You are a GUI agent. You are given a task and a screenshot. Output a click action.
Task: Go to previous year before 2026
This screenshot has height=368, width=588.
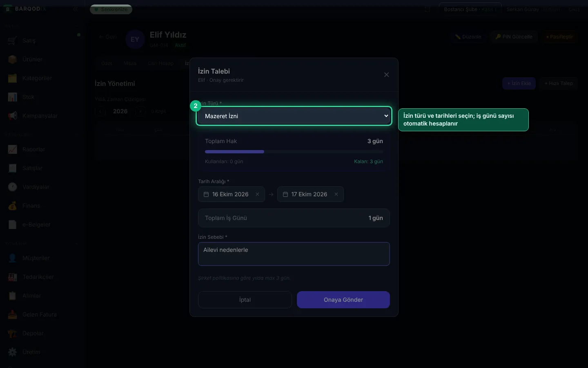pos(100,111)
